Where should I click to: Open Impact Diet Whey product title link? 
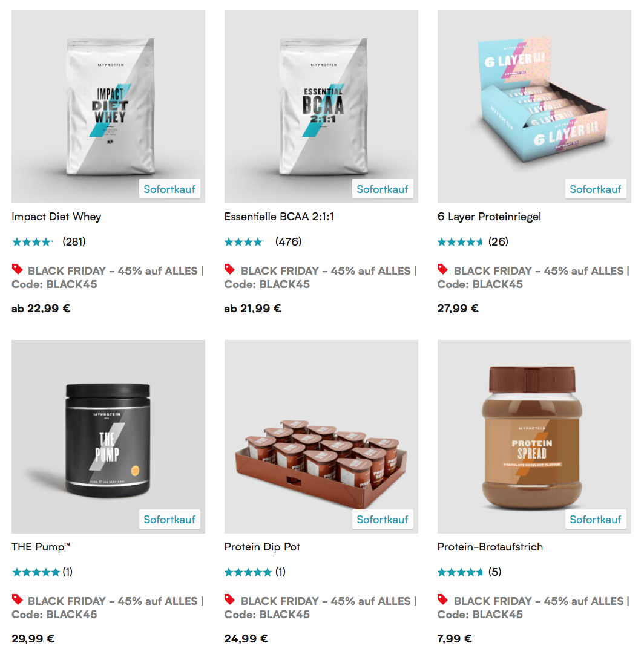[x=56, y=217]
